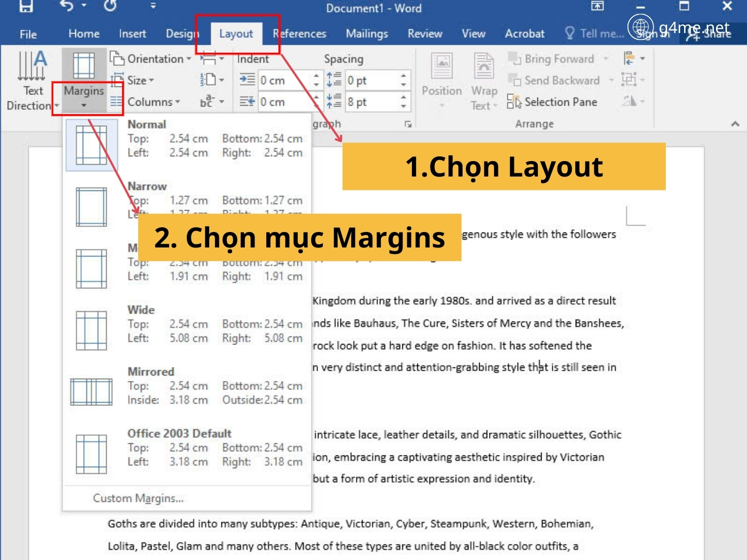The image size is (747, 560).
Task: Click the Rotate objects icon
Action: point(634,101)
